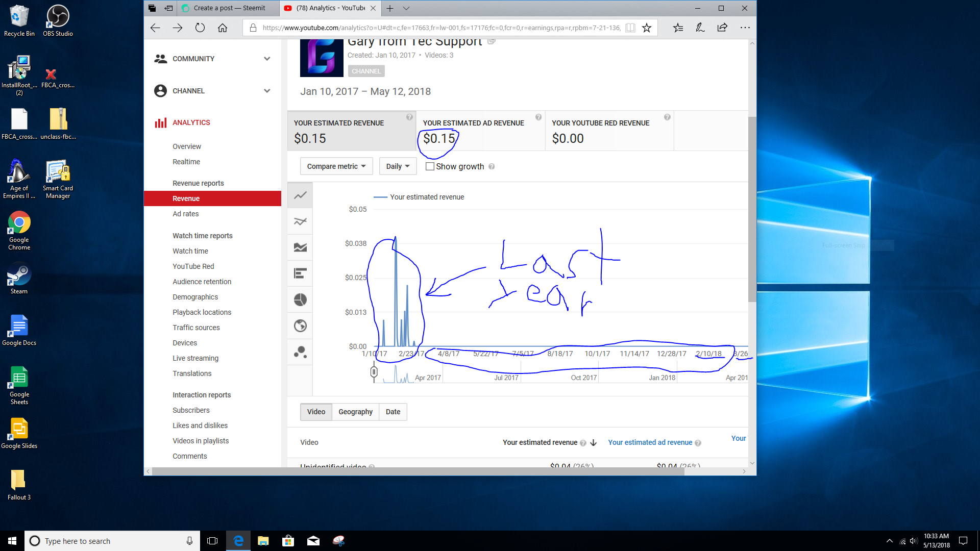Switch to Video tab
The image size is (980, 551).
coord(316,412)
